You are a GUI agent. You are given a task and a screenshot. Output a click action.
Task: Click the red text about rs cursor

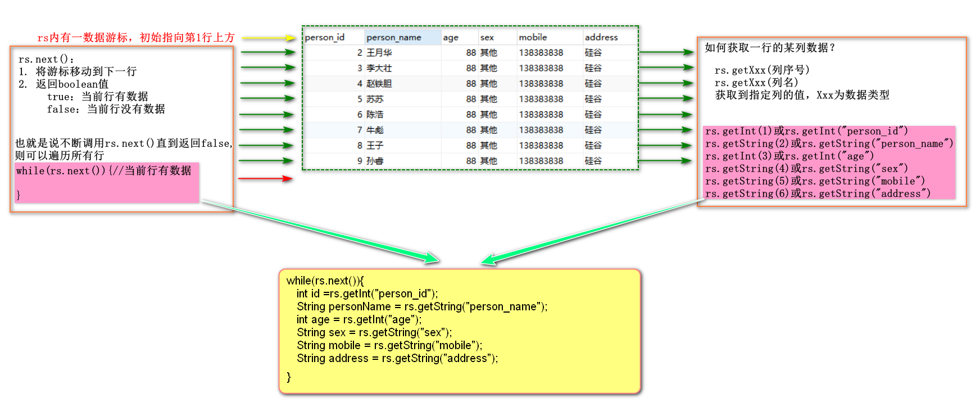coord(136,38)
